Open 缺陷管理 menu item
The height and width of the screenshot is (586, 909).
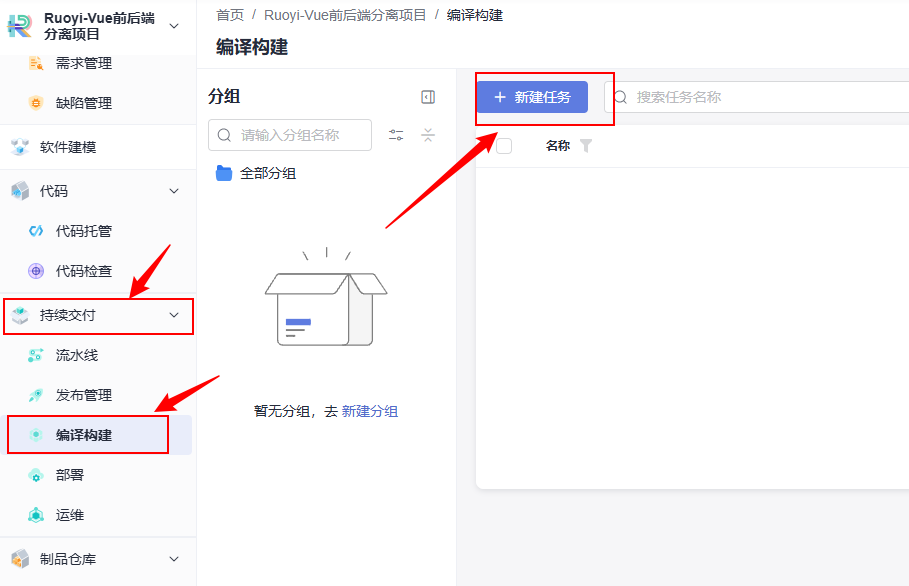pos(83,103)
